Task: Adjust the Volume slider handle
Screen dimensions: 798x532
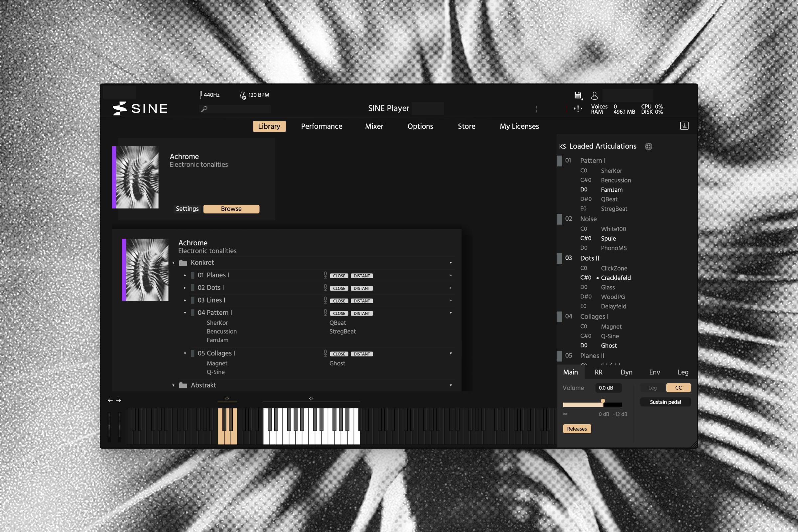Action: pos(603,401)
